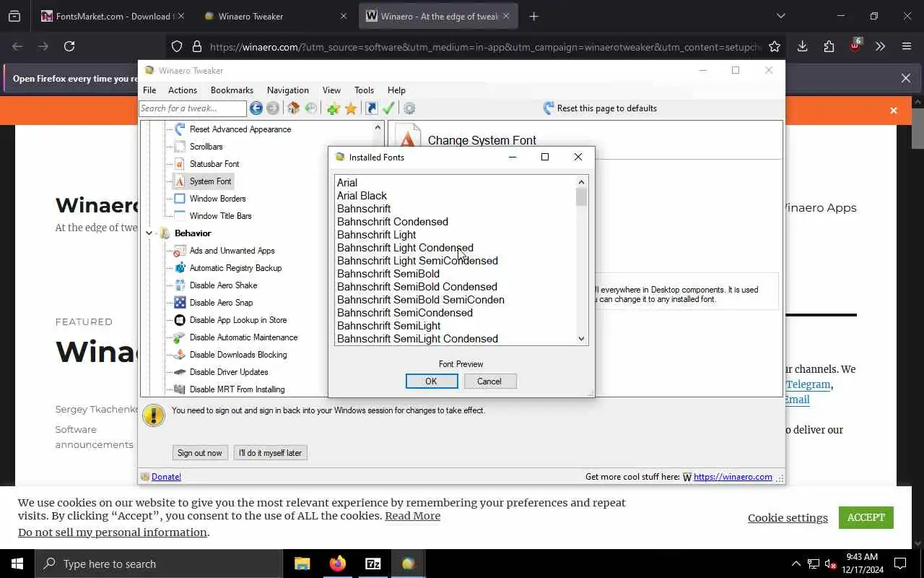Image resolution: width=924 pixels, height=578 pixels.
Task: Select System Font in the tree
Action: [x=210, y=181]
